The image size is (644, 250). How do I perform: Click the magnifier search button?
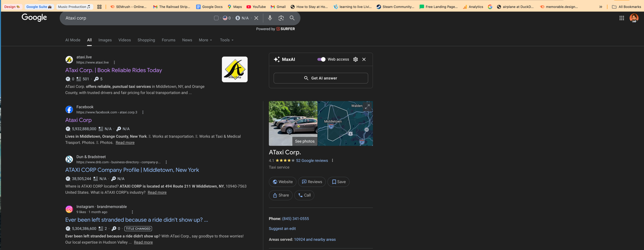tap(292, 18)
